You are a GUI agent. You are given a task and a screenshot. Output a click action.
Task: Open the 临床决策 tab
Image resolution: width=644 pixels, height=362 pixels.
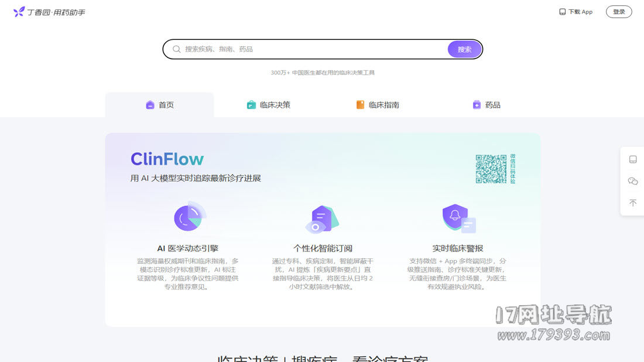(x=268, y=105)
